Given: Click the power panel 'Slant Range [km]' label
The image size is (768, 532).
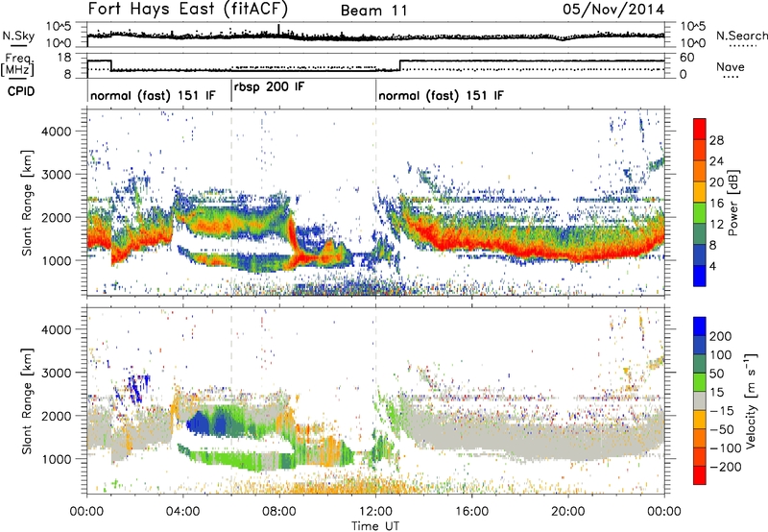Looking at the screenshot, I should tap(27, 203).
